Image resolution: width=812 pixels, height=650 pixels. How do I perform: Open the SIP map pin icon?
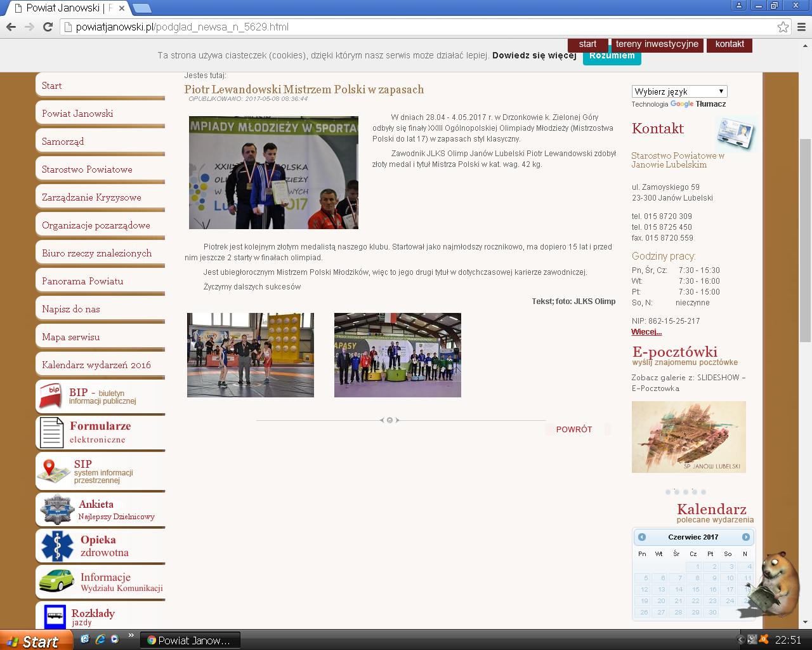53,471
